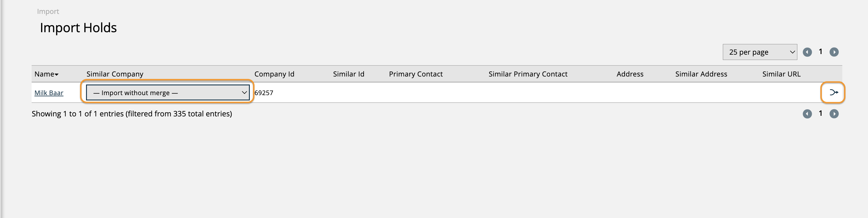Click next page arrow below the table
The height and width of the screenshot is (218, 868).
(x=834, y=114)
